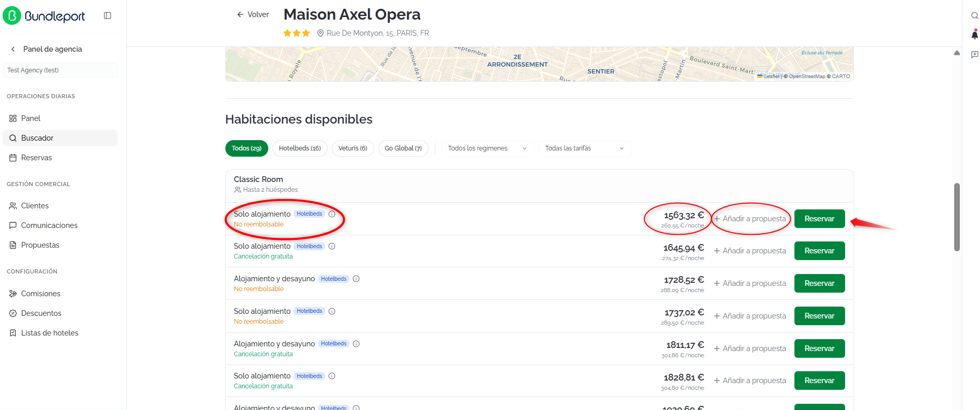The height and width of the screenshot is (410, 980).
Task: Click the Hasta 2 huéspedes text
Action: point(270,190)
